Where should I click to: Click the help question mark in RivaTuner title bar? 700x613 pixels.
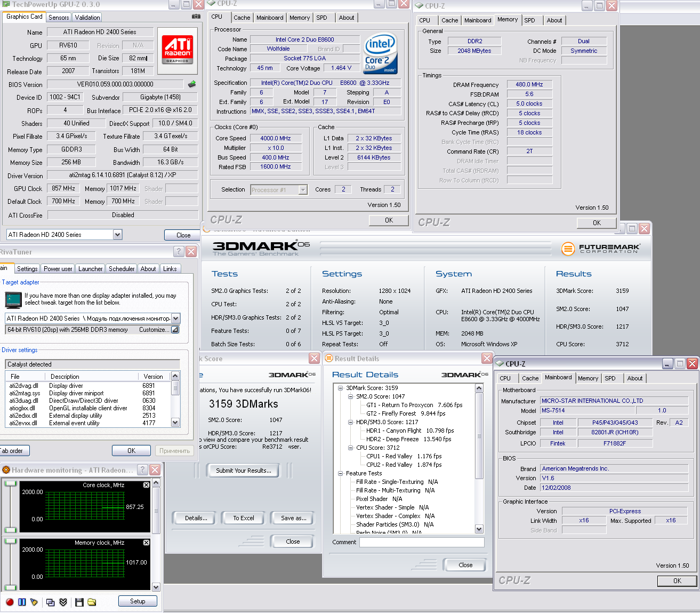(179, 252)
